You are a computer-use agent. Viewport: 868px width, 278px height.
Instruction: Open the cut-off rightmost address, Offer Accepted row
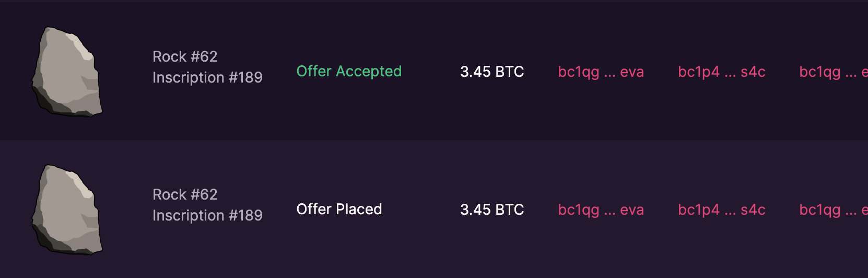832,72
